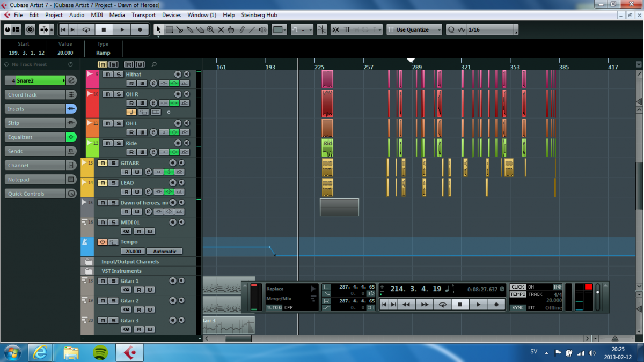Select the Glue tool

pos(189,29)
